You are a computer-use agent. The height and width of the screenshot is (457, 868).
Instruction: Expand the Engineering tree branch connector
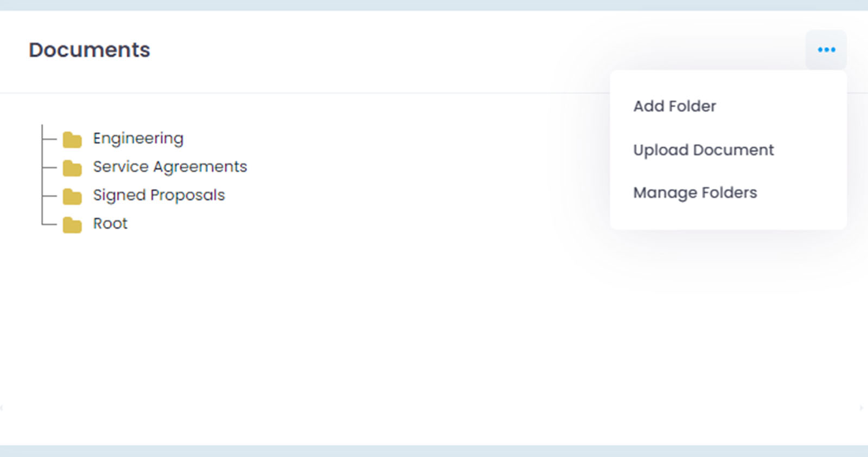coord(49,139)
